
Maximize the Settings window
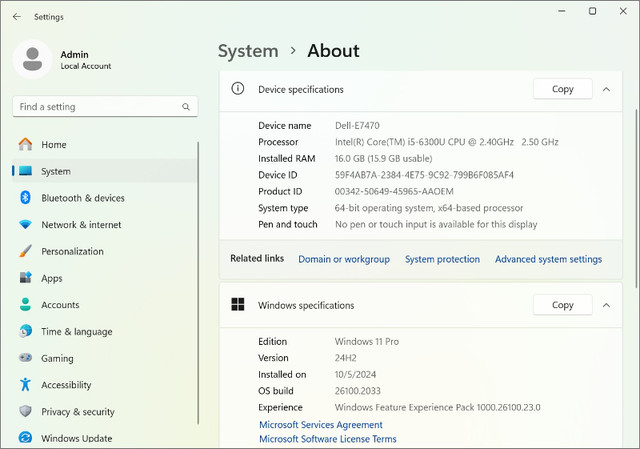593,11
